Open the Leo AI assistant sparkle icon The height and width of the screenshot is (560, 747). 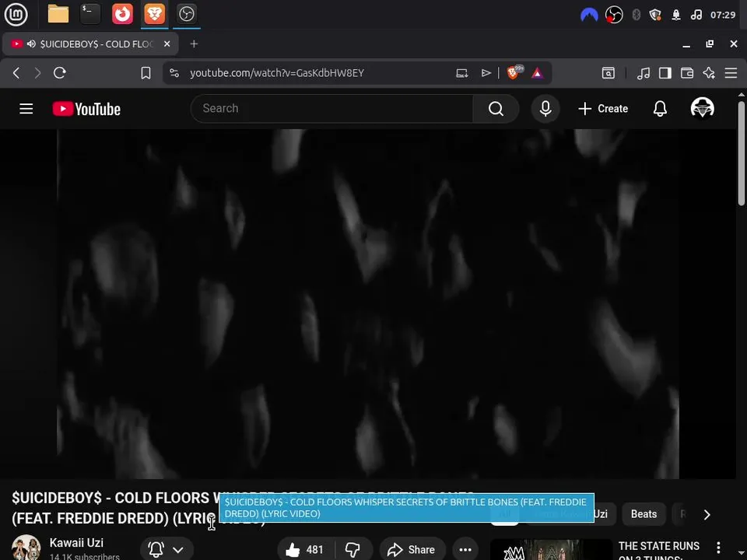click(709, 73)
